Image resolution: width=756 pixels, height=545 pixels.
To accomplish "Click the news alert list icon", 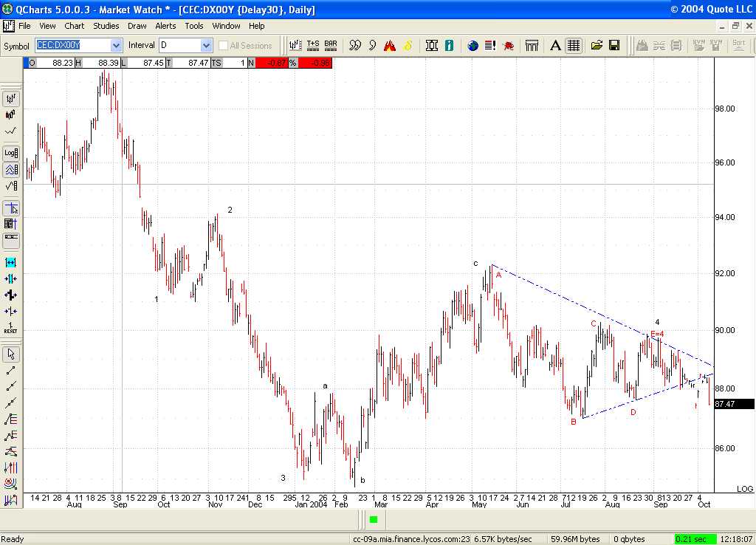I will click(x=490, y=46).
